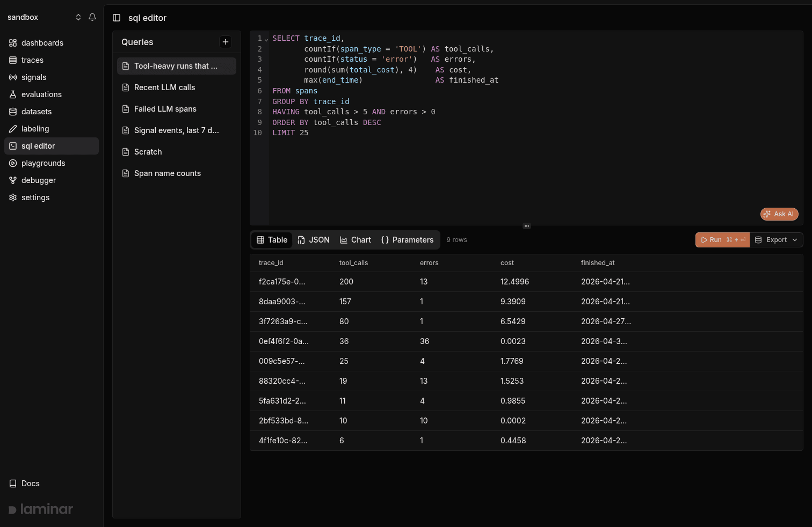This screenshot has width=812, height=527.
Task: Toggle the sidebar panel icon
Action: 117,18
